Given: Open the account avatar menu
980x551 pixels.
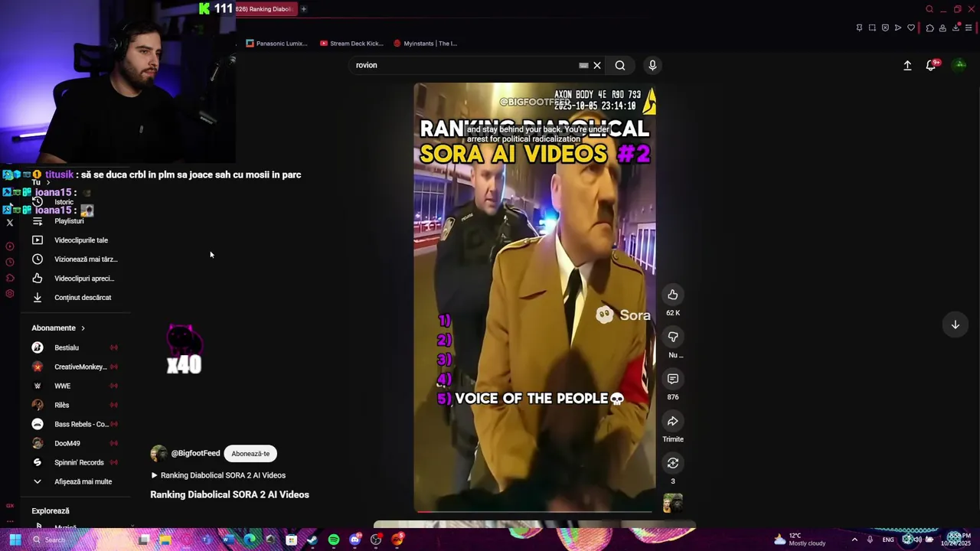Looking at the screenshot, I should tap(959, 65).
